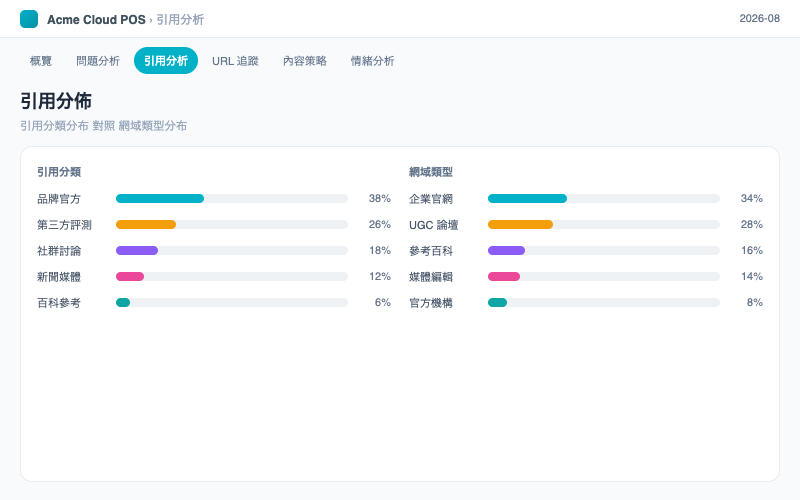Screen dimensions: 800x500
Task: Click the 百科參考 row label
Action: point(59,303)
